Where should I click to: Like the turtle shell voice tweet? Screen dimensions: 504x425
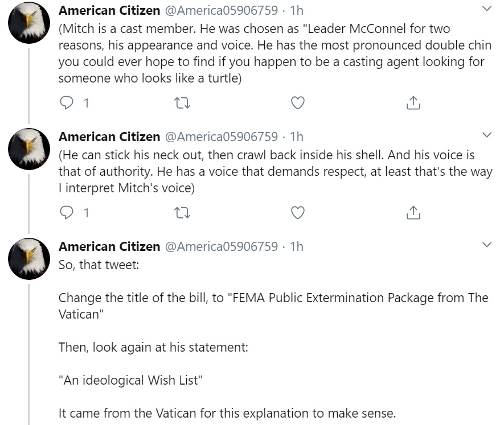[x=297, y=213]
